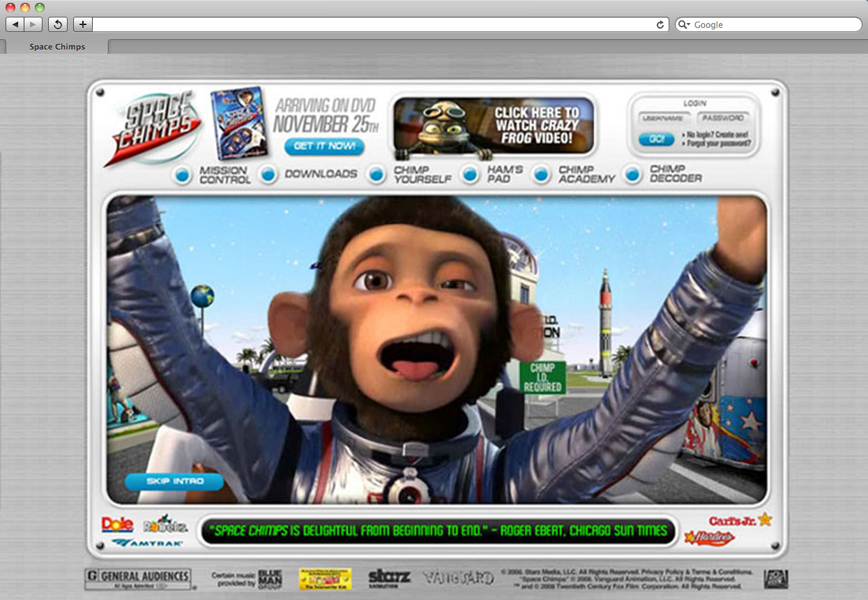The width and height of the screenshot is (868, 600).
Task: Open the Space Chimps DVD cover image
Action: point(239,123)
